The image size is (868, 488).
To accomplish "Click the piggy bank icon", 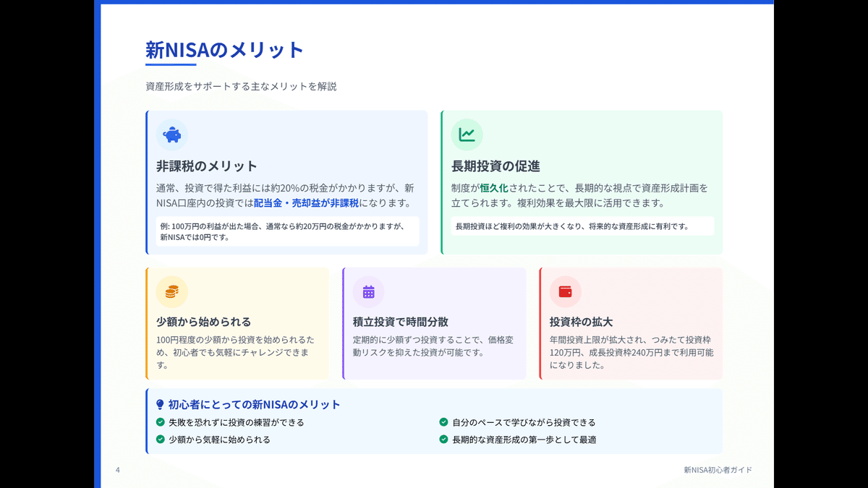I will (171, 134).
